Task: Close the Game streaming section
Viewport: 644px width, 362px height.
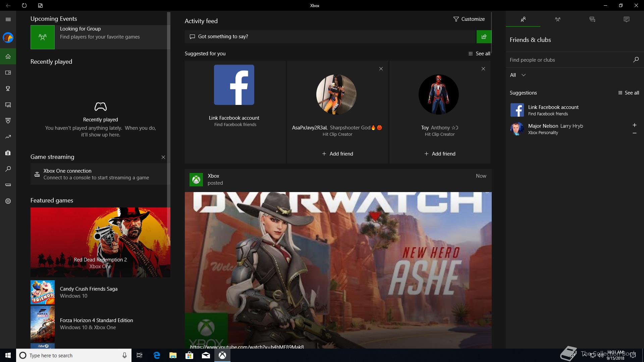Action: [163, 157]
